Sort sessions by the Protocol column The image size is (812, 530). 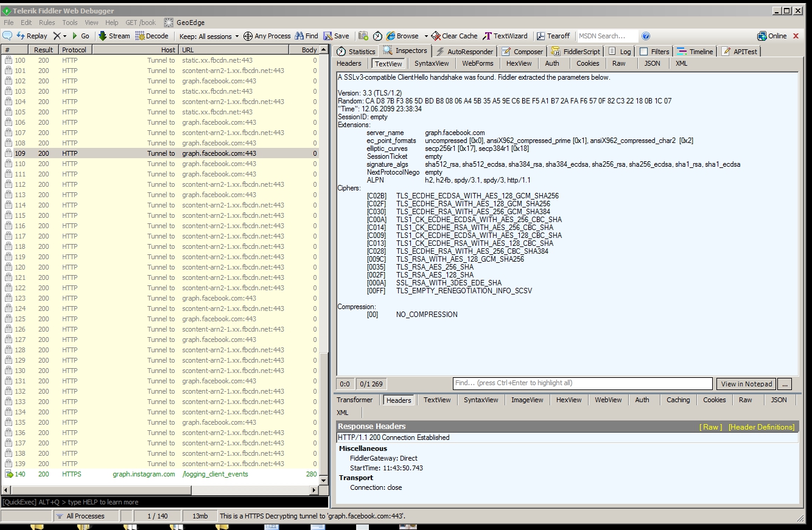[x=75, y=50]
